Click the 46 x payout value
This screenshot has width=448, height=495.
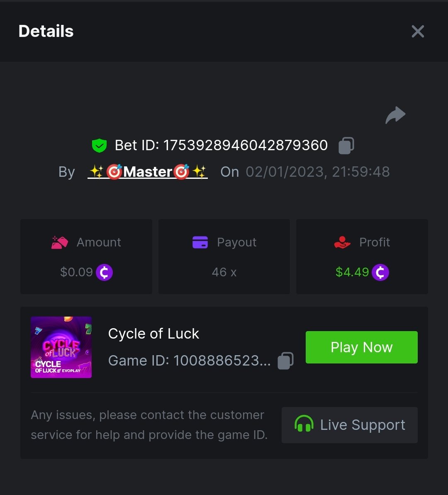[224, 272]
